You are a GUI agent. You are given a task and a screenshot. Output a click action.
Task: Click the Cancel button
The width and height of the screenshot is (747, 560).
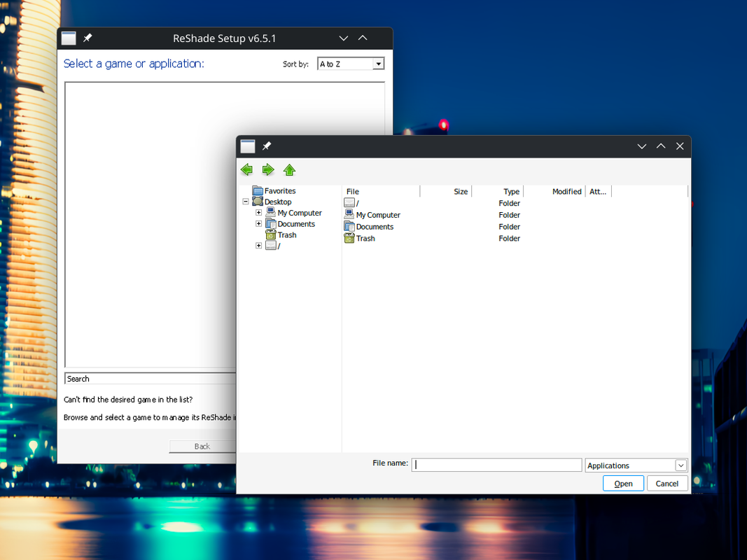667,483
